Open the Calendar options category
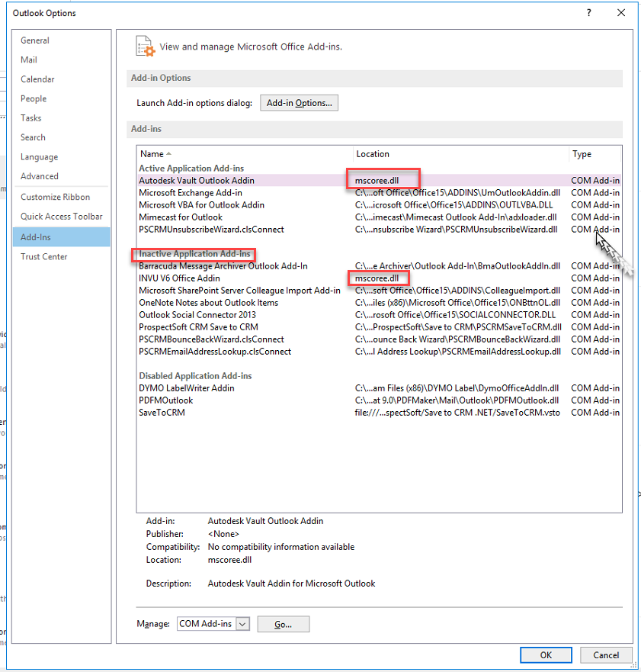The height and width of the screenshot is (672, 641). point(37,79)
